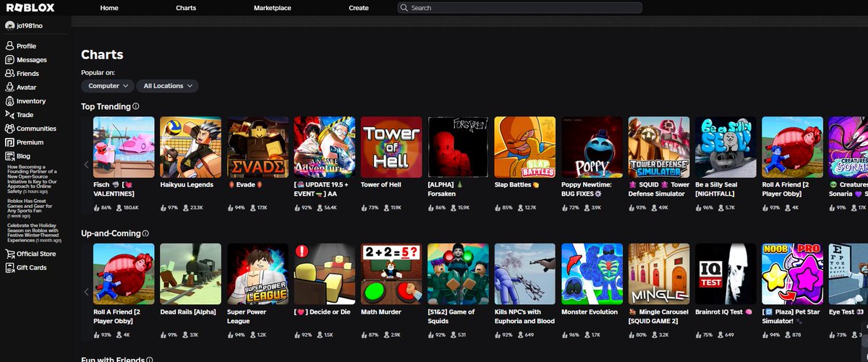Screen dimensions: 868x362
Task: Open the Forsaken ALPHA game thumbnail
Action: pos(458,147)
